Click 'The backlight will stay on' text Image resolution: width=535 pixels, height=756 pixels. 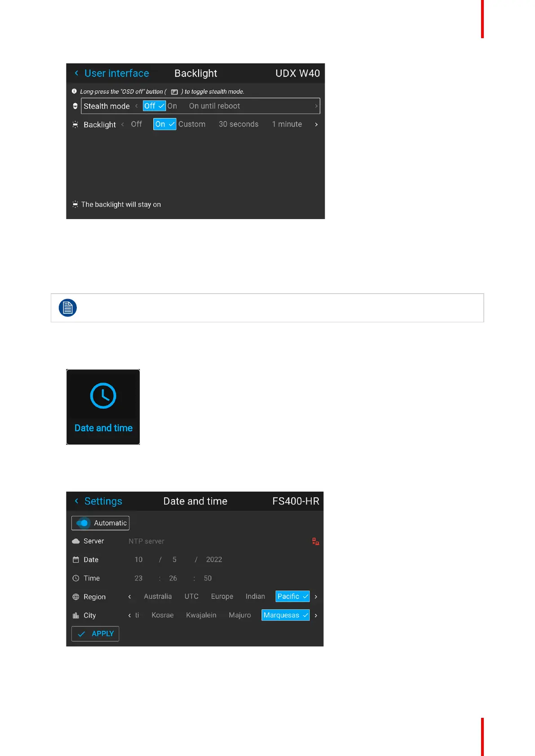point(121,204)
